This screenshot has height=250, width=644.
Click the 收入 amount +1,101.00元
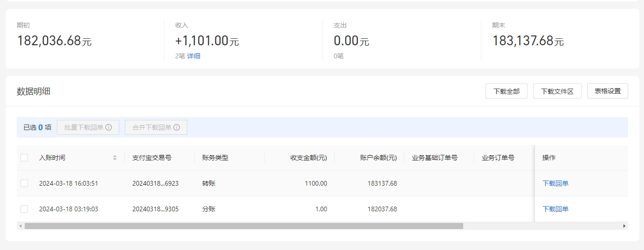pyautogui.click(x=207, y=41)
